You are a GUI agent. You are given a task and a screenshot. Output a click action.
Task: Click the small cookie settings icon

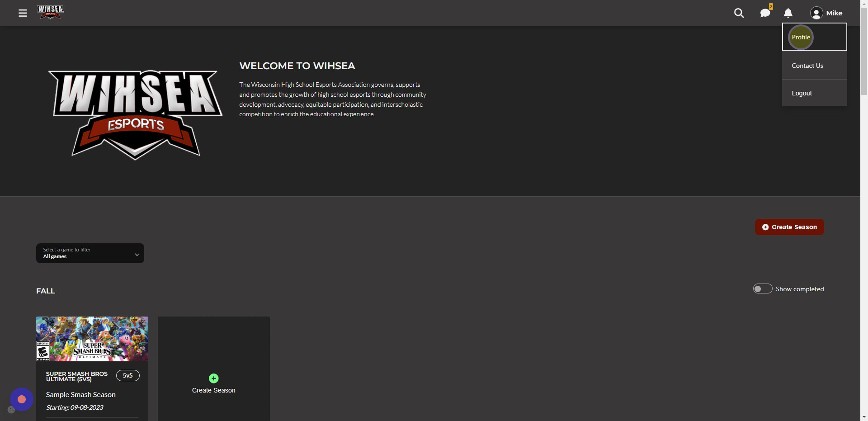tap(11, 410)
